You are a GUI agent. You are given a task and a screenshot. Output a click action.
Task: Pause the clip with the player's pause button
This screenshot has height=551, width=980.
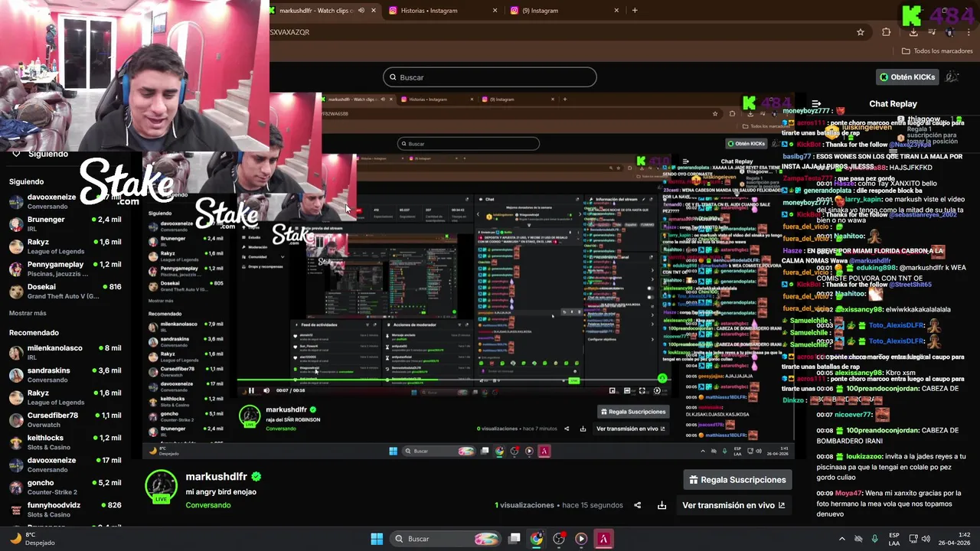click(251, 390)
